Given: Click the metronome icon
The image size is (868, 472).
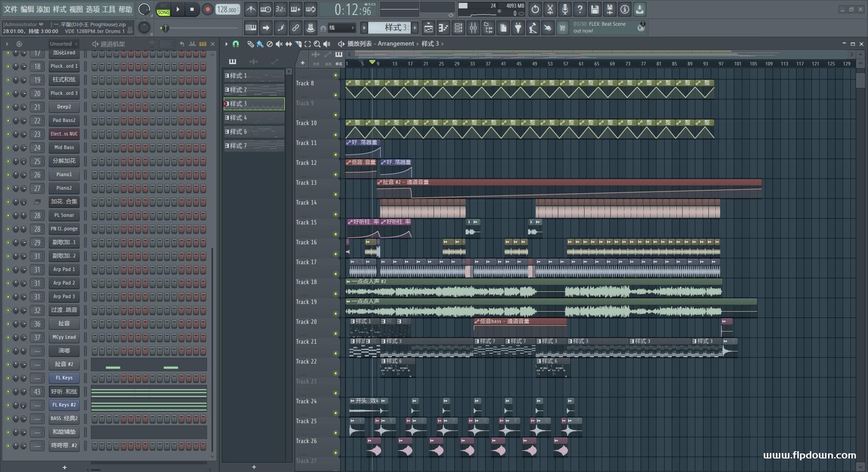Looking at the screenshot, I should tap(251, 9).
